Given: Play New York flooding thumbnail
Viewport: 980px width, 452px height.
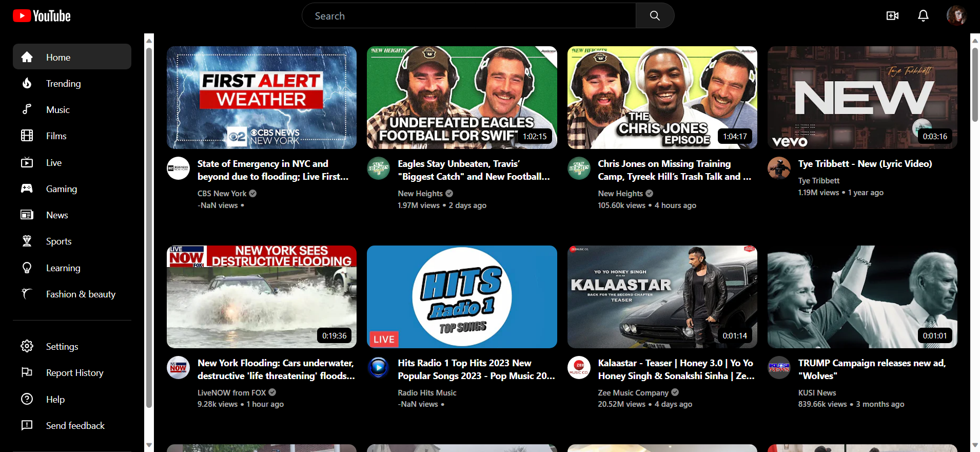Looking at the screenshot, I should [262, 297].
